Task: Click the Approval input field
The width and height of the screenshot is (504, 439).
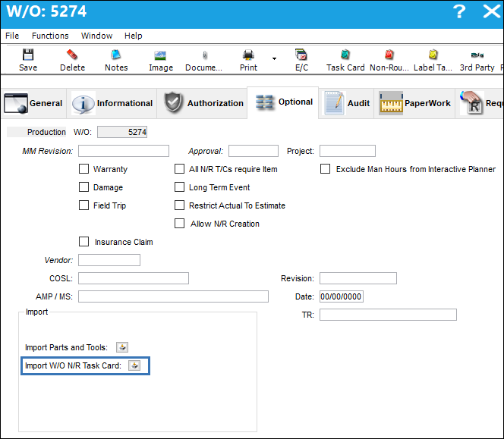Action: (254, 151)
